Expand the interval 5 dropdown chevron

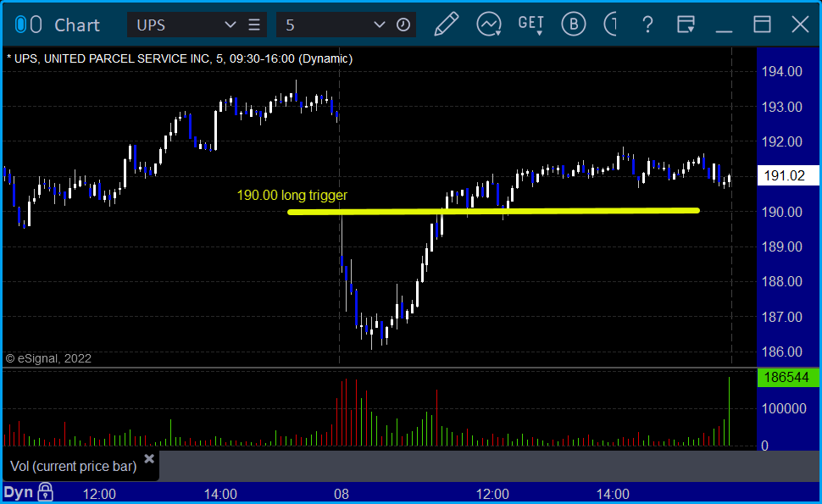(379, 25)
